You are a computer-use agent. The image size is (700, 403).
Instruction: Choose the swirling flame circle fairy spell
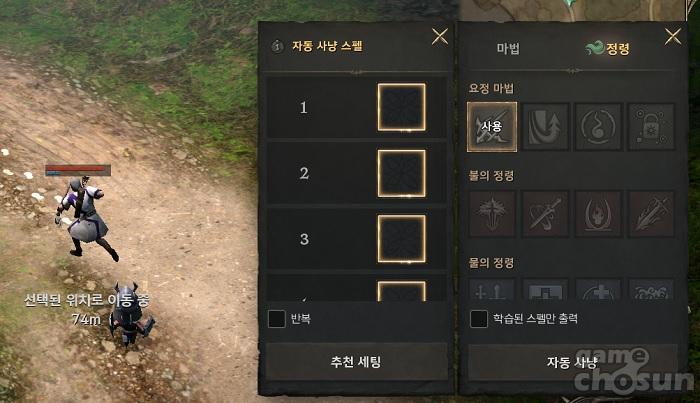point(598,127)
